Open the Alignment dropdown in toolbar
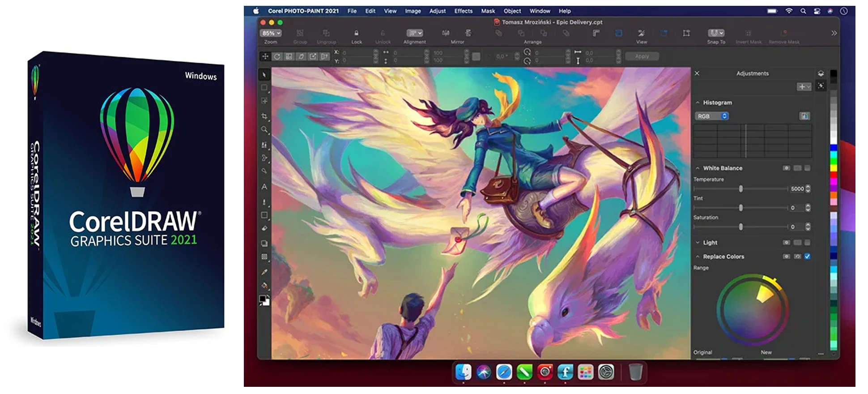Screen dimensions: 868x394 click(x=415, y=33)
